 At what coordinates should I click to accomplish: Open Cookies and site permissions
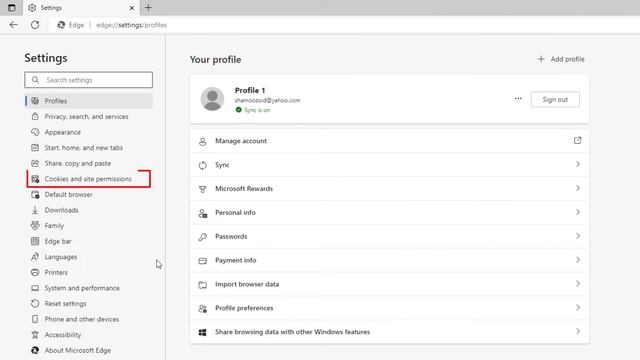(89, 179)
